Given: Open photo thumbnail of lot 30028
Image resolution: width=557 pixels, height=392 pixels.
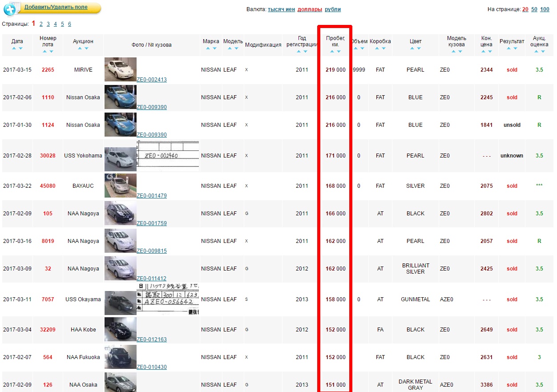Looking at the screenshot, I should 121,159.
